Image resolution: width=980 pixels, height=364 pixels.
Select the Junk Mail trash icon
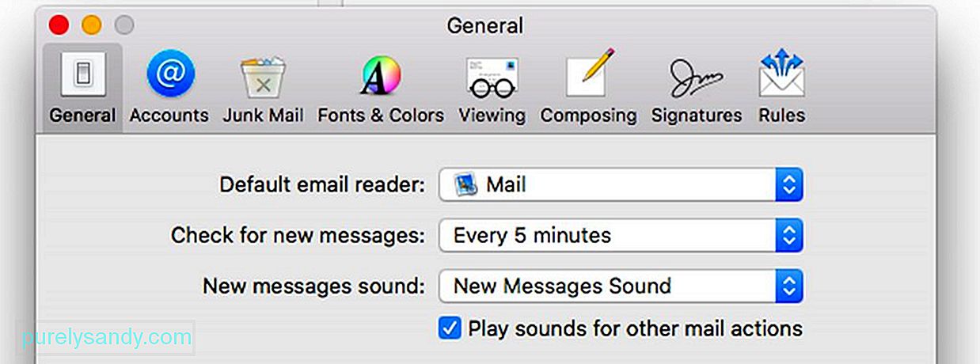click(263, 78)
